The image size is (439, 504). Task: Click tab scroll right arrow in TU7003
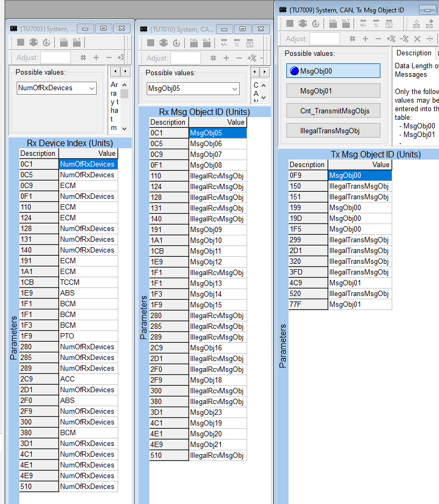[125, 71]
